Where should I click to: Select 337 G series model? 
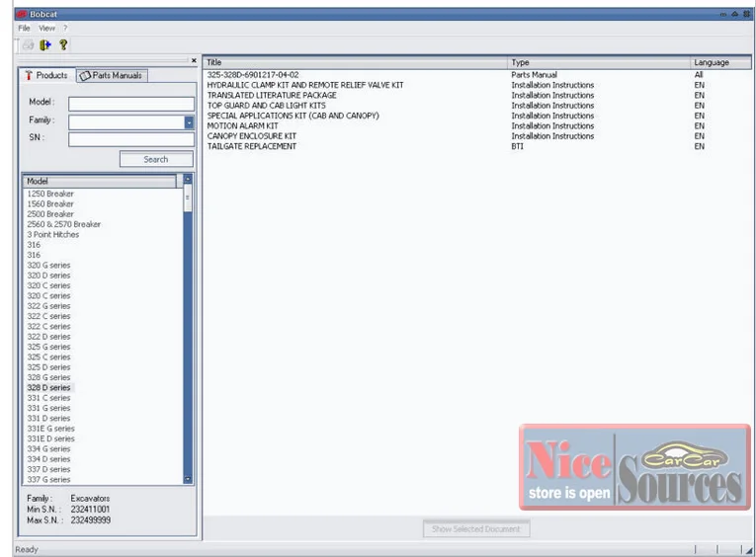pyautogui.click(x=48, y=479)
